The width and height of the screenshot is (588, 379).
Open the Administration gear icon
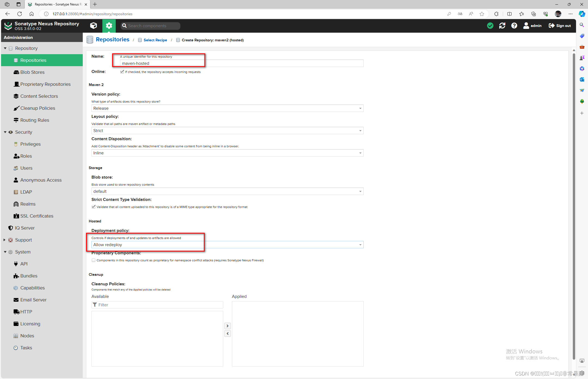tap(109, 26)
